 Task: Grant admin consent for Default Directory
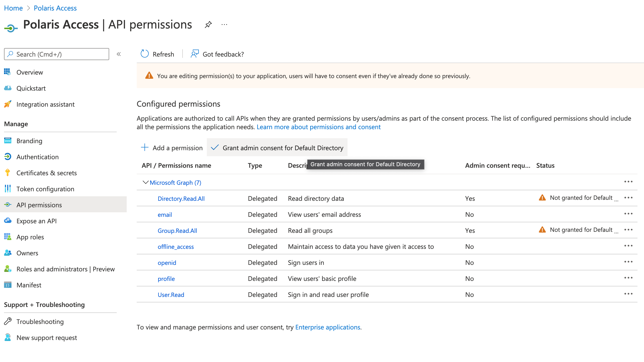tap(277, 148)
